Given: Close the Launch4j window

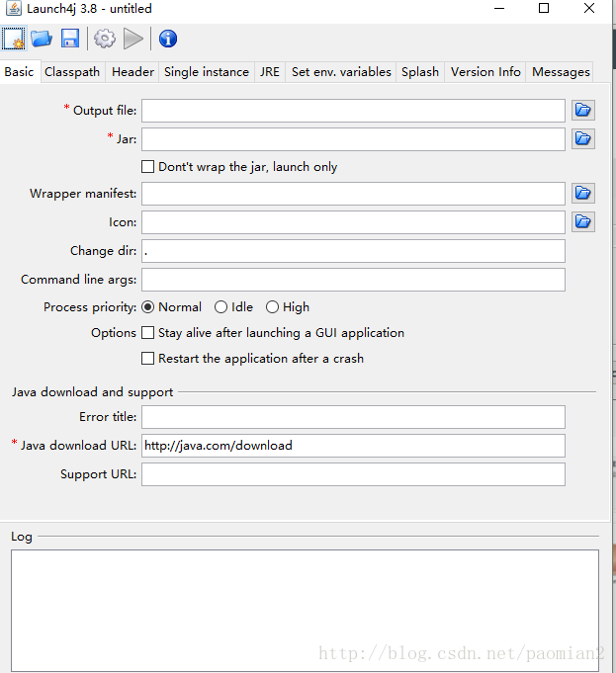Looking at the screenshot, I should click(589, 8).
